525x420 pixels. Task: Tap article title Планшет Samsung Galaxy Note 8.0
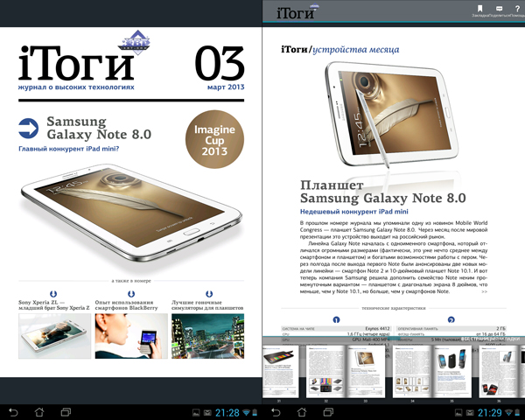(x=383, y=192)
